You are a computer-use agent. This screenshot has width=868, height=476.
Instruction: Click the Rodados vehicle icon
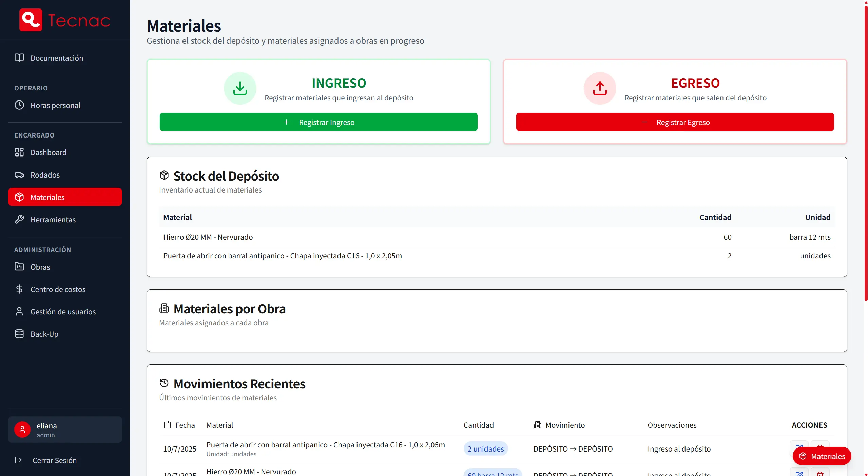[x=19, y=175]
